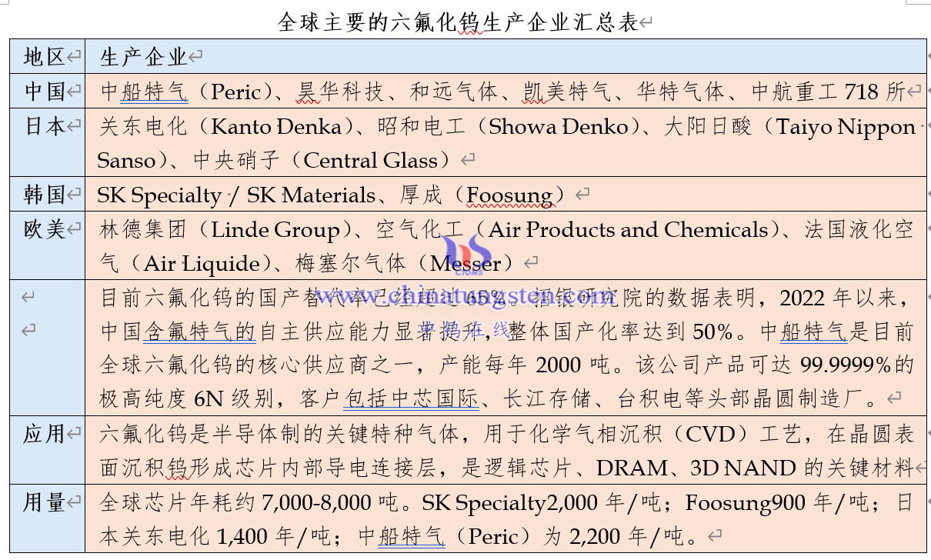Image resolution: width=931 pixels, height=560 pixels.
Task: Select the 应用 row label cell
Action: [44, 435]
